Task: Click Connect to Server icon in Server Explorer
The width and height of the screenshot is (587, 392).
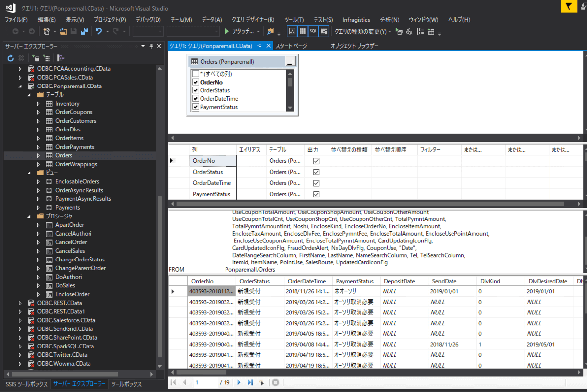Action: pyautogui.click(x=46, y=58)
